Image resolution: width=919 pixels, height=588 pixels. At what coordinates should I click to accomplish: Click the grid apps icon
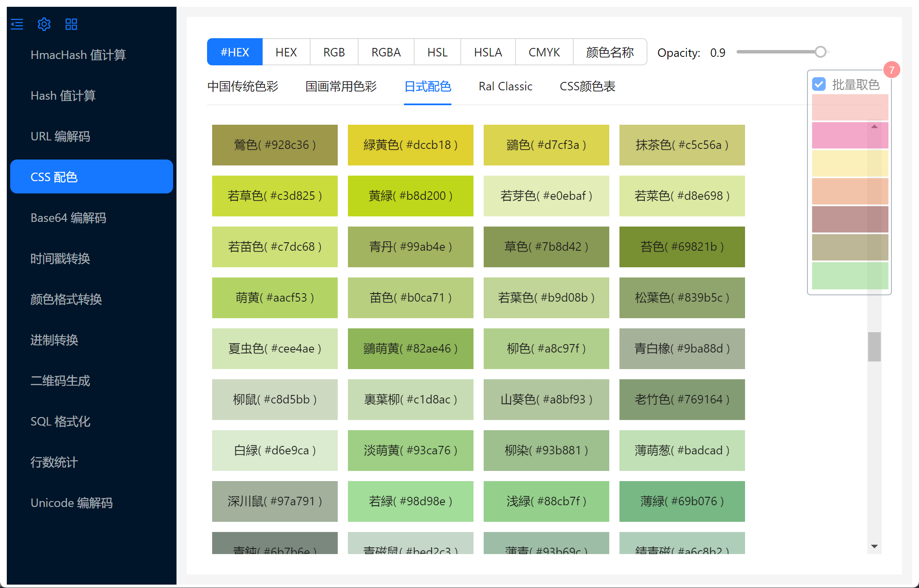click(x=71, y=24)
